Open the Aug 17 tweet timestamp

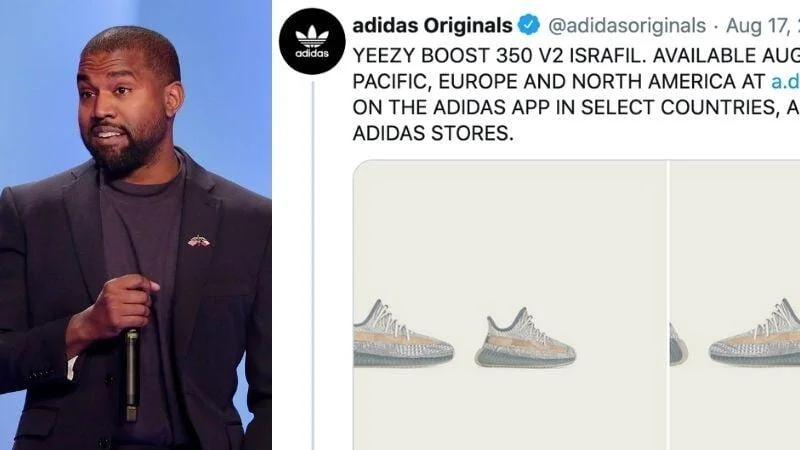coord(762,26)
